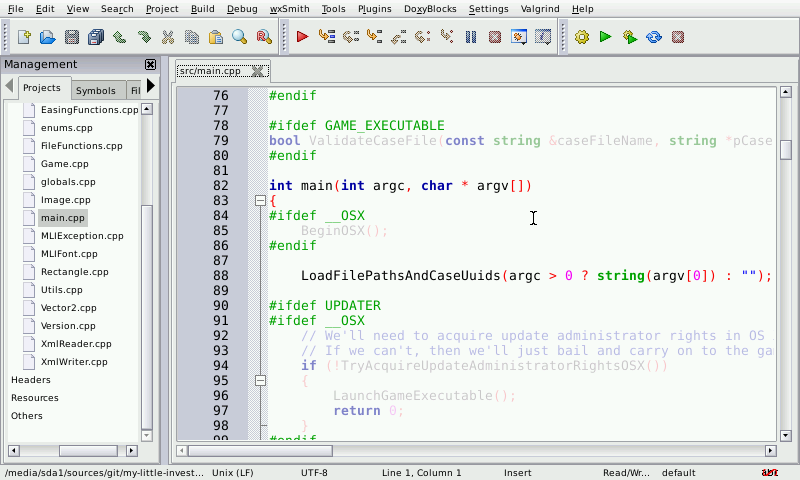Image resolution: width=800 pixels, height=480 pixels.
Task: Open the Settings menu
Action: [488, 9]
